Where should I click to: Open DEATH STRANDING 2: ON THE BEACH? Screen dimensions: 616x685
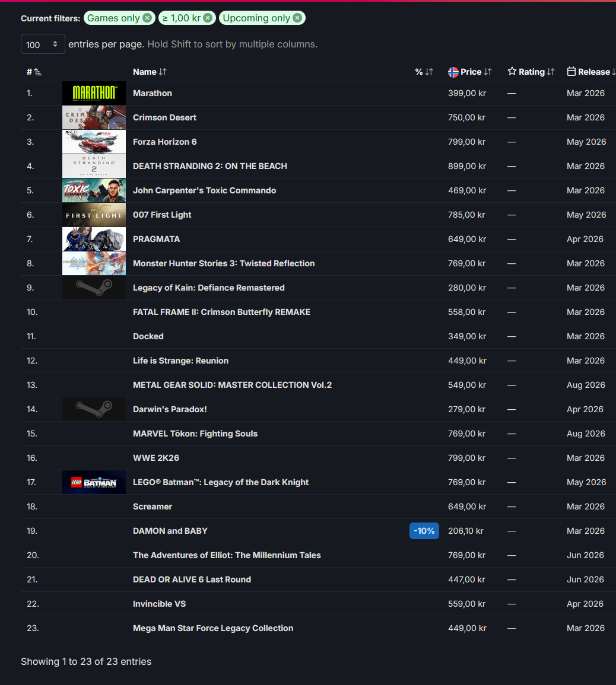[209, 166]
